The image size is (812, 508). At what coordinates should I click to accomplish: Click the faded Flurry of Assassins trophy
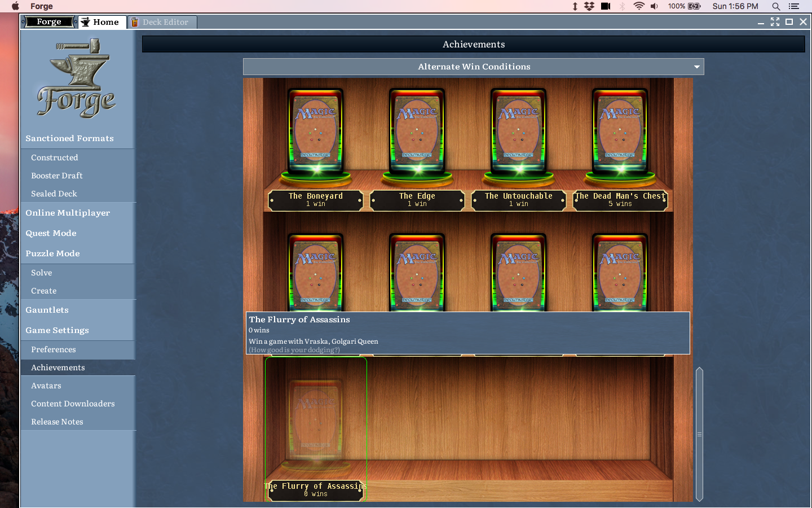(316, 423)
